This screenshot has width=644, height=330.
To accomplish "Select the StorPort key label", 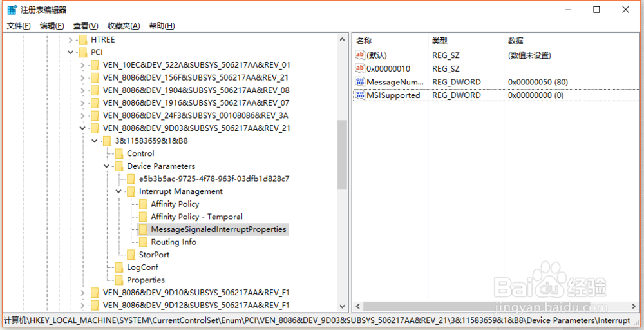I will 154,255.
